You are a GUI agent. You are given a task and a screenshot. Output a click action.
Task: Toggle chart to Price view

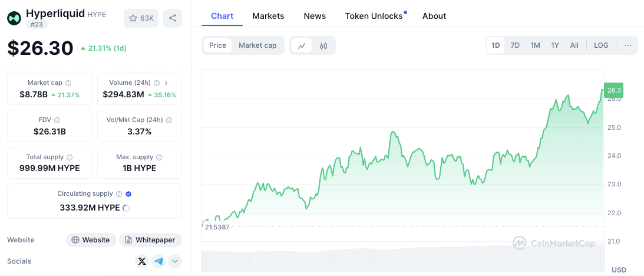coord(217,45)
